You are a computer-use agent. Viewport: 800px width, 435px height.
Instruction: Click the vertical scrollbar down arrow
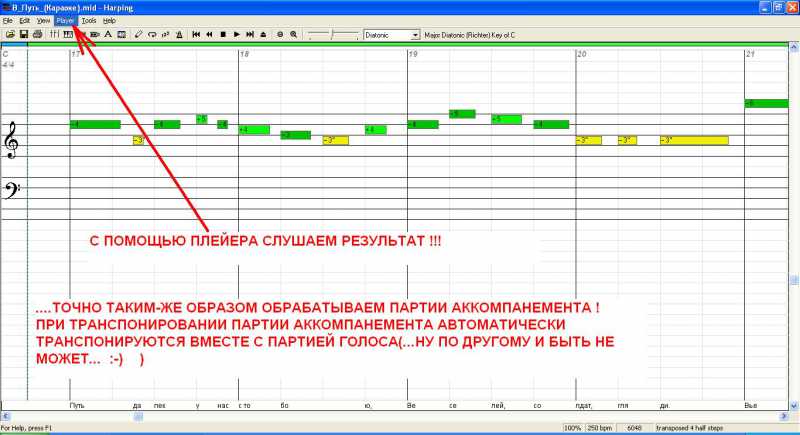pos(794,406)
